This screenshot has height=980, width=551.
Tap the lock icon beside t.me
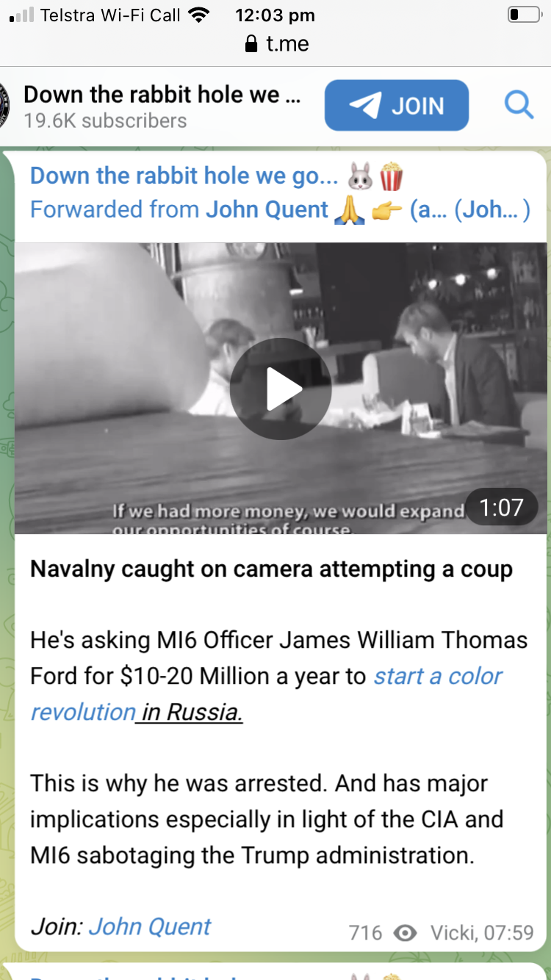251,44
